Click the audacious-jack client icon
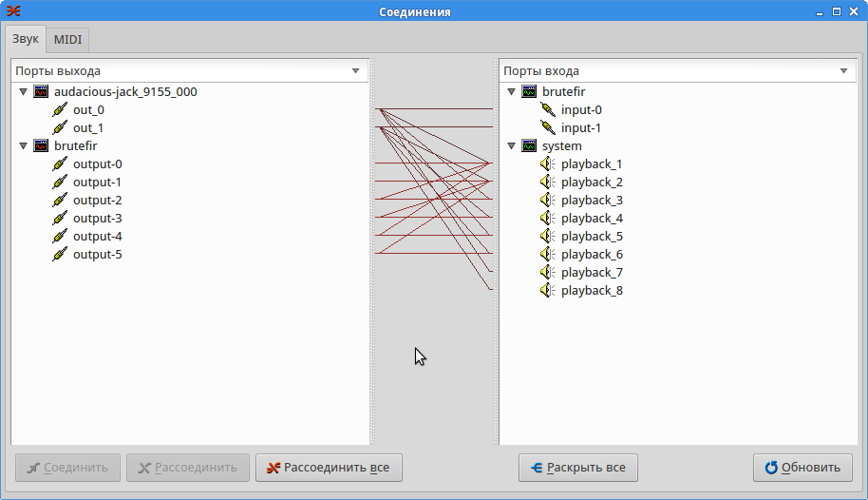The image size is (868, 500). click(41, 91)
